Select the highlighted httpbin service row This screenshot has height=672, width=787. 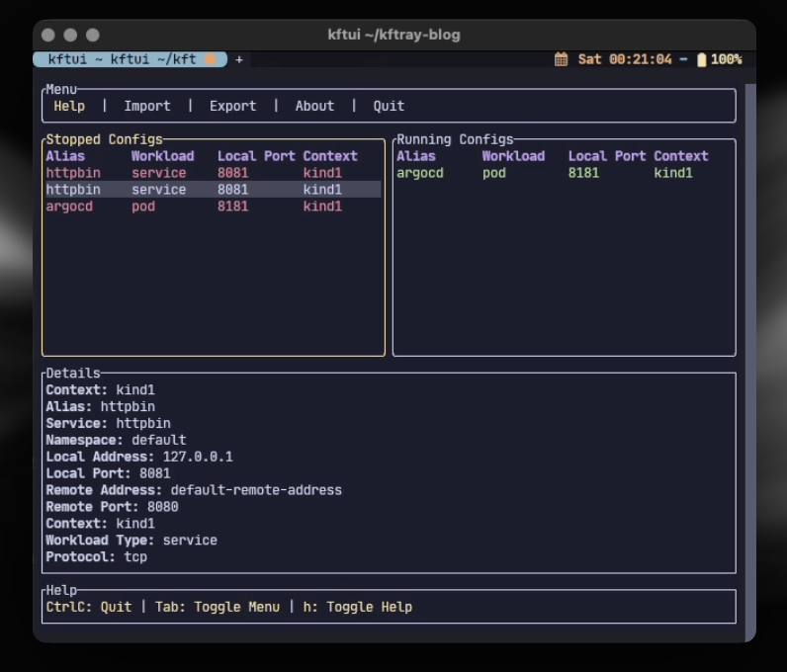[213, 189]
